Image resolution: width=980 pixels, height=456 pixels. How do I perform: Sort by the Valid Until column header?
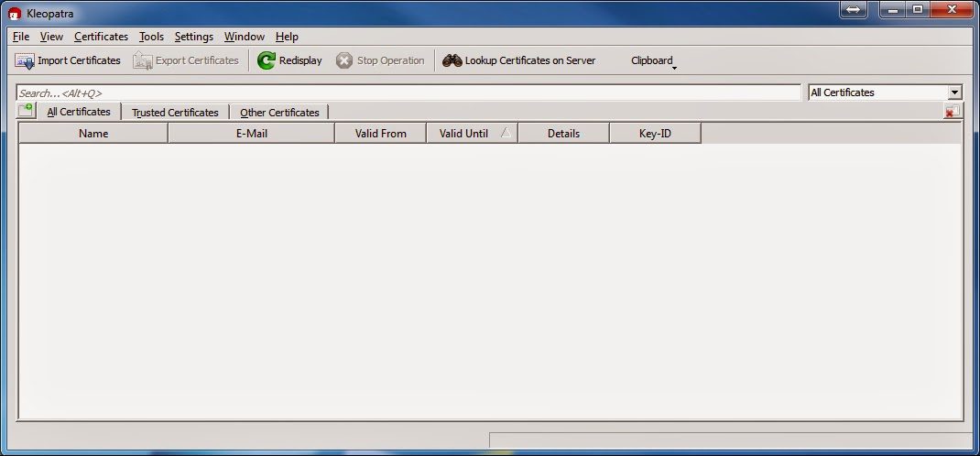472,133
